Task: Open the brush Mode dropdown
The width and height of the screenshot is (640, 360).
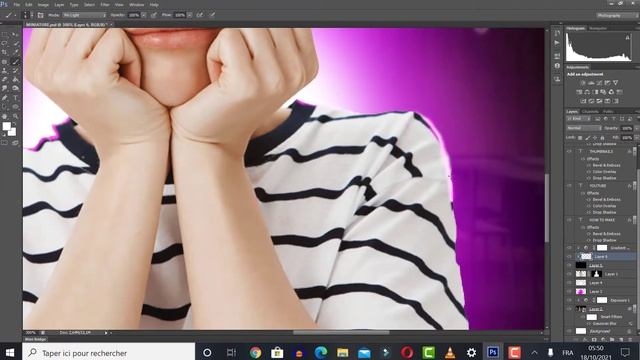Action: click(x=84, y=15)
